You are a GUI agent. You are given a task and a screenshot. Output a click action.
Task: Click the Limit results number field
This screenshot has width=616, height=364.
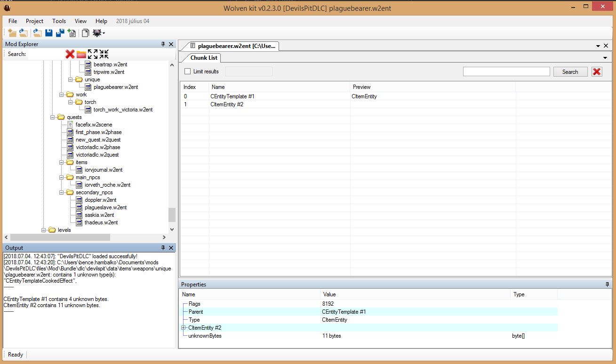[249, 71]
